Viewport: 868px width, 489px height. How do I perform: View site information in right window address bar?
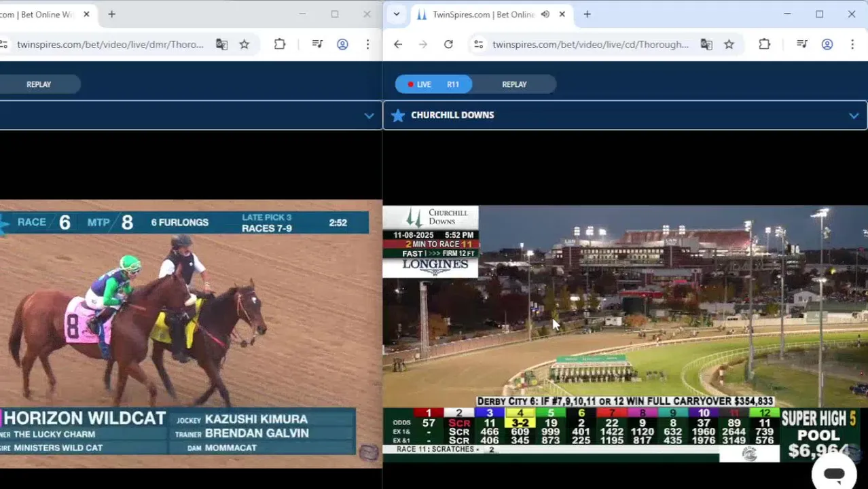479,44
